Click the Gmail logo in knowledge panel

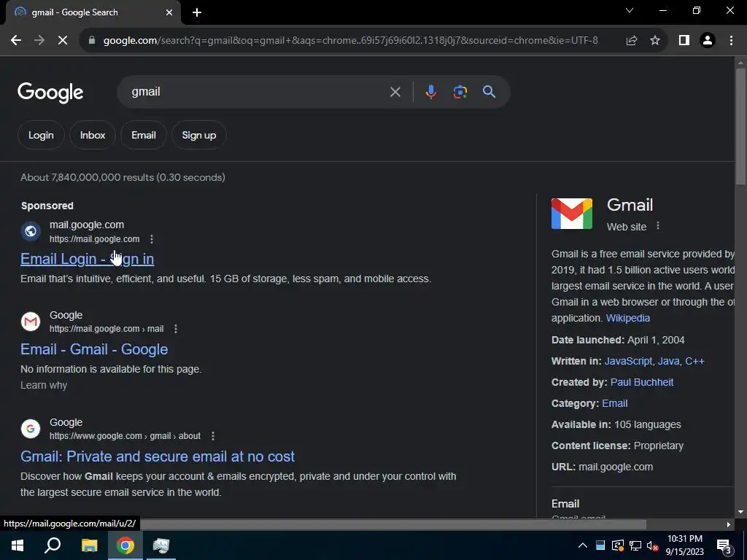572,214
